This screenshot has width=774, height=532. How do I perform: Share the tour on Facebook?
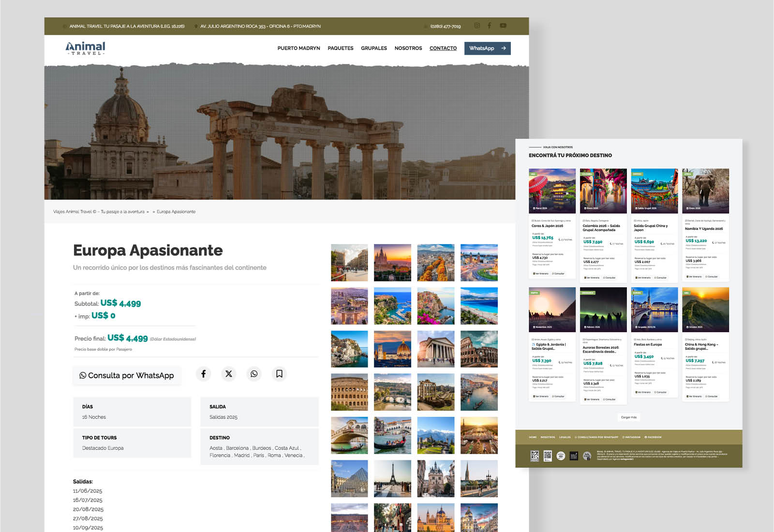point(204,374)
